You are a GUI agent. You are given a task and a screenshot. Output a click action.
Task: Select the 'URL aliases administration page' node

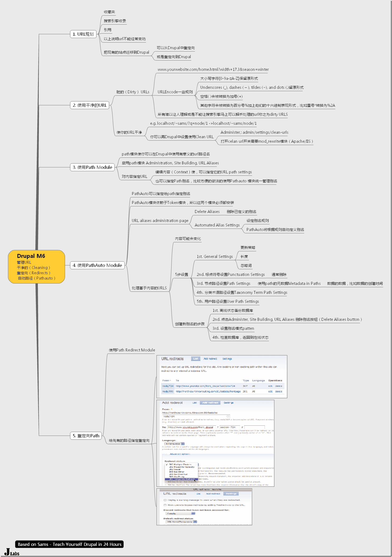coord(160,221)
